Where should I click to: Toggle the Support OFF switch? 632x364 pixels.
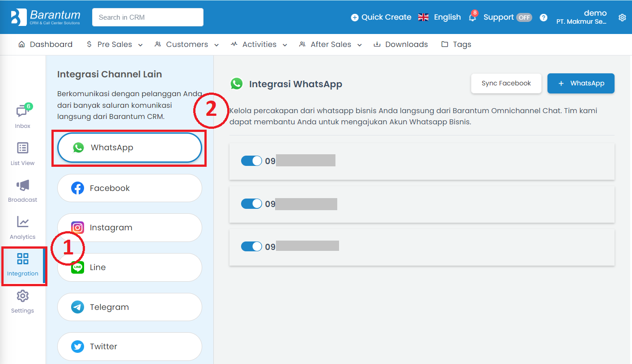click(x=524, y=17)
